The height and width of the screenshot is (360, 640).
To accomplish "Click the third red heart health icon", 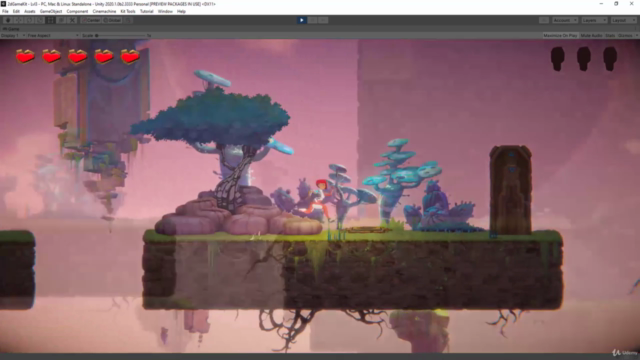I will [78, 56].
